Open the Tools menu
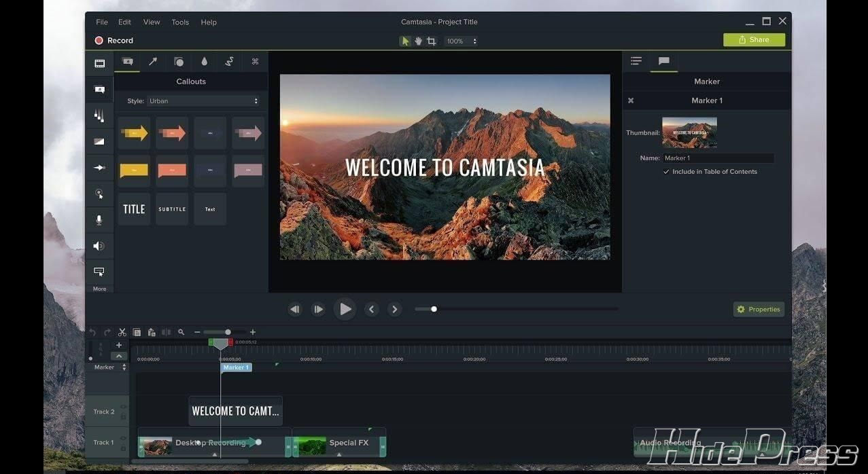 point(180,22)
